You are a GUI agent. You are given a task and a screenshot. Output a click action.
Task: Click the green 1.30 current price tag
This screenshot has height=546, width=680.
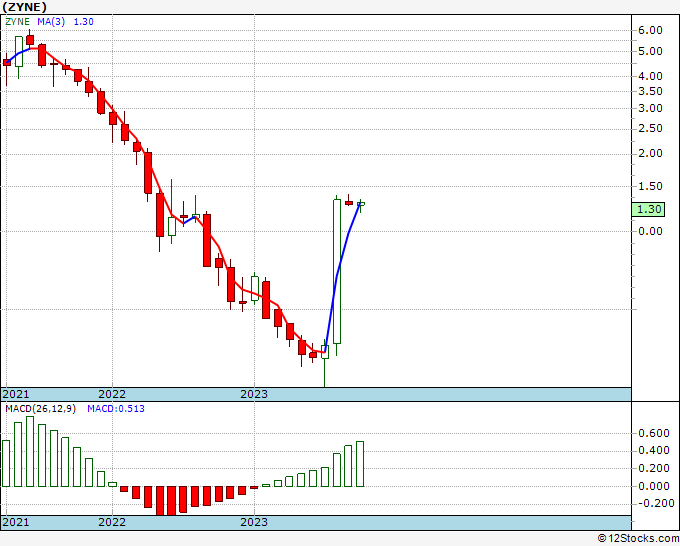point(648,209)
